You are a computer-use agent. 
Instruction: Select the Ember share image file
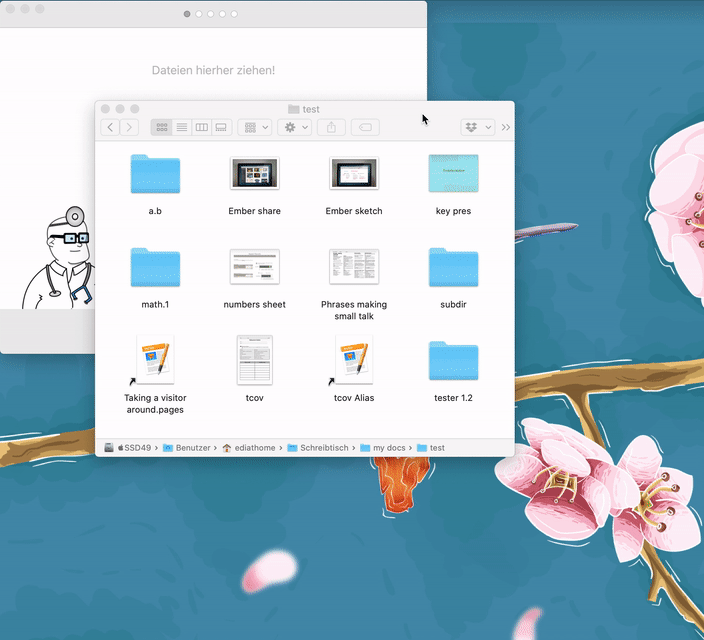255,173
